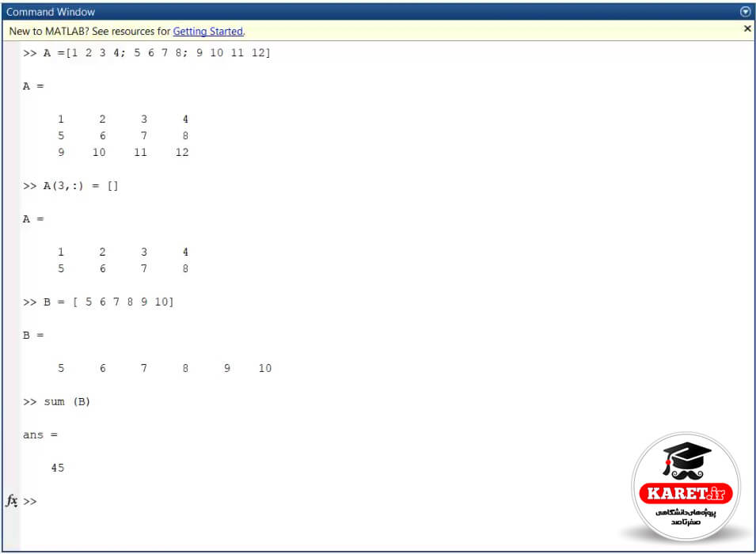Click the 'sum (B)' command line
This screenshot has width=756, height=554.
[56, 401]
